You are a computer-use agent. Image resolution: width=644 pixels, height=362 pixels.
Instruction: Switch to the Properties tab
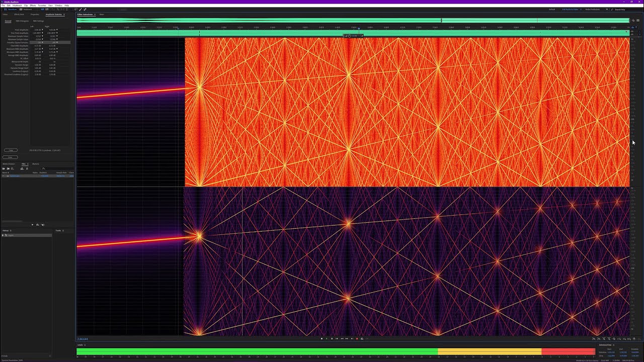click(x=35, y=14)
